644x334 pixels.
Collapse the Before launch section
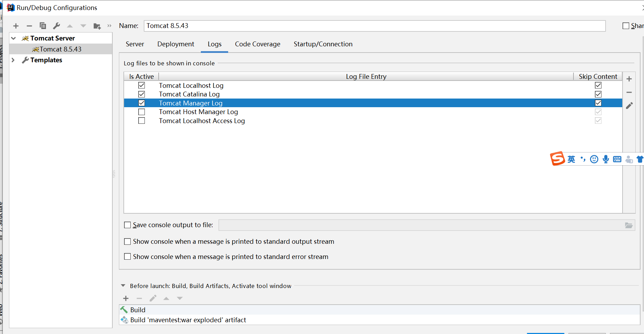pyautogui.click(x=123, y=286)
